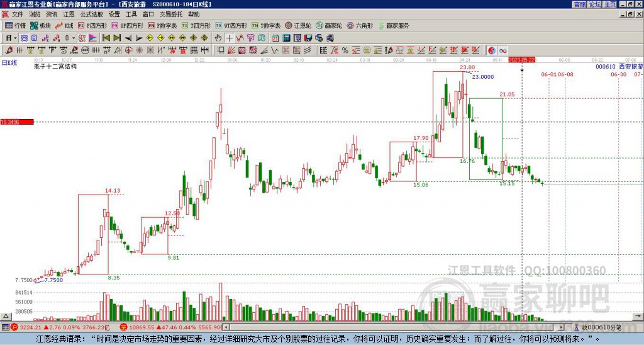This screenshot has width=644, height=345.
Task: Click the pink flag icon
Action: 93,38
